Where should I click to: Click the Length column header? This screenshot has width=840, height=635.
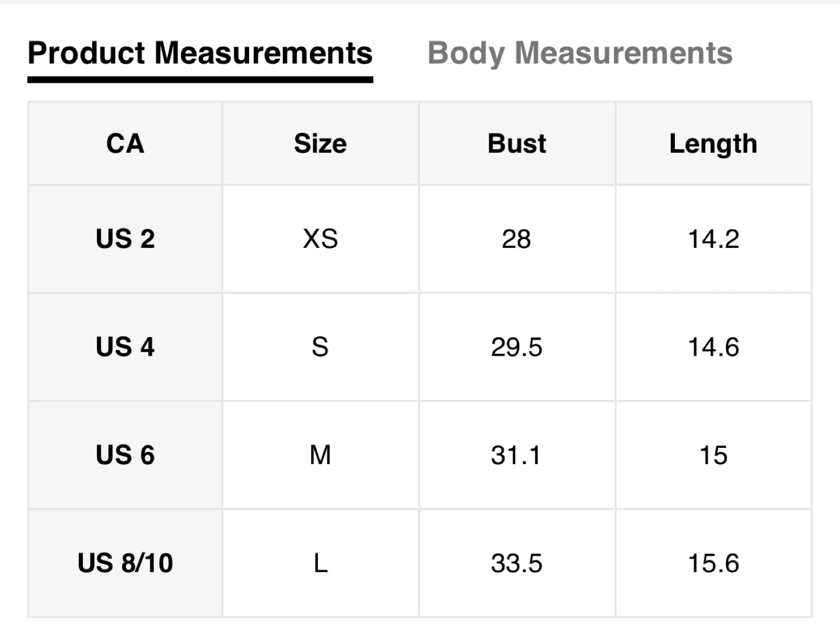(x=713, y=143)
